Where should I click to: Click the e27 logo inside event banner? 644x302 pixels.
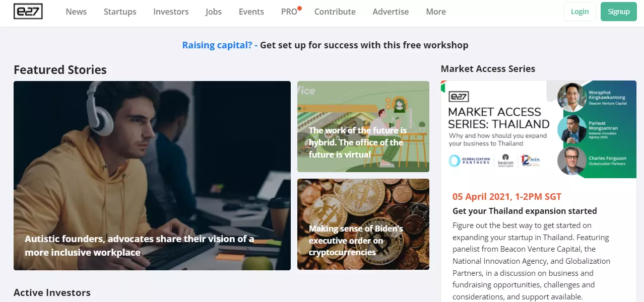(459, 97)
